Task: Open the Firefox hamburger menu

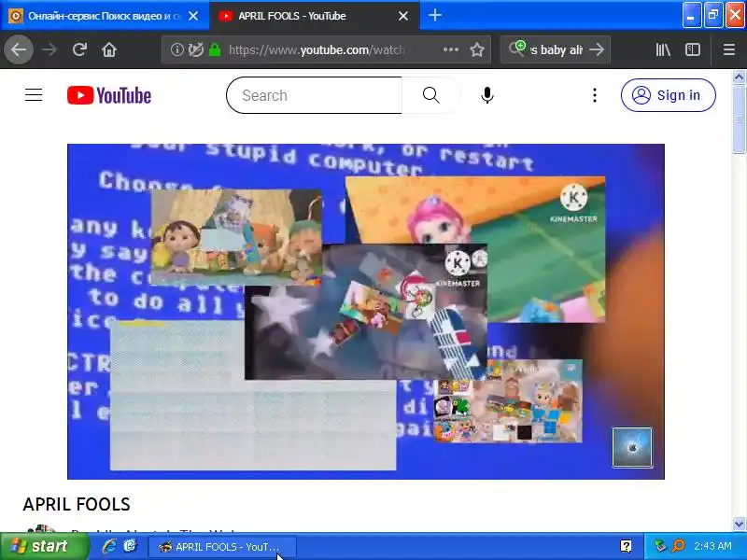Action: 729,49
